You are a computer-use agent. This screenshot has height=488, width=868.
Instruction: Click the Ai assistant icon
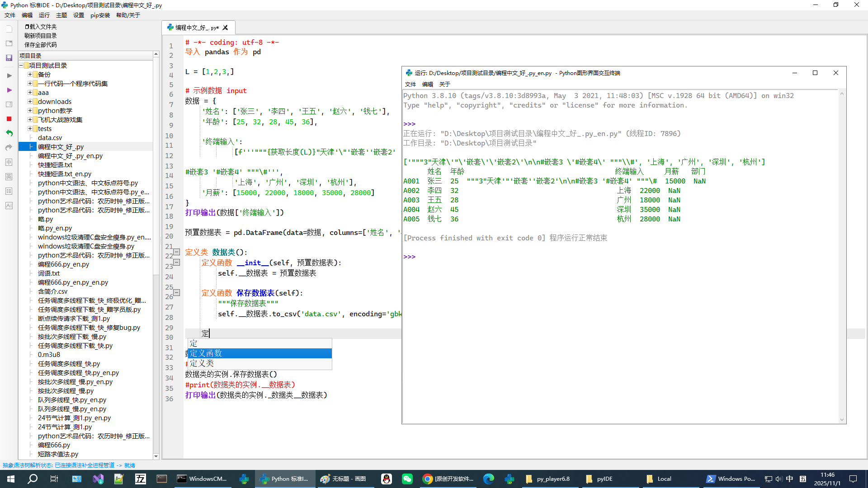click(x=9, y=206)
